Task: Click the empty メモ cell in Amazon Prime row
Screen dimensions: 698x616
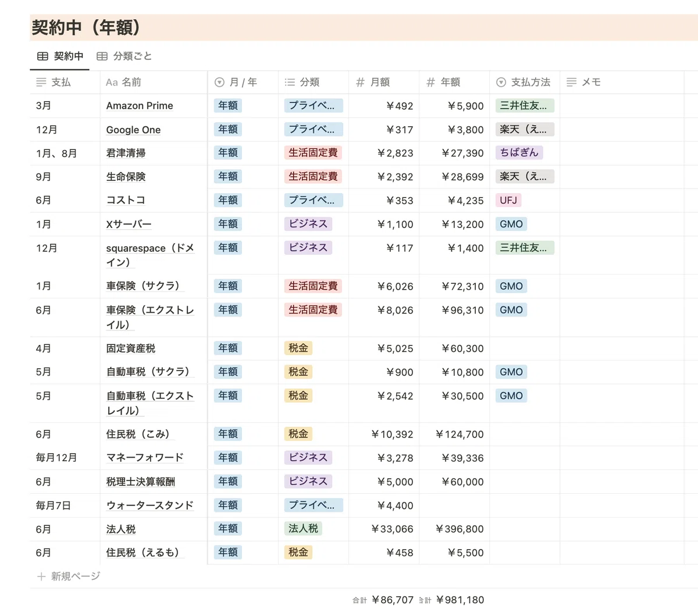Action: tap(622, 106)
